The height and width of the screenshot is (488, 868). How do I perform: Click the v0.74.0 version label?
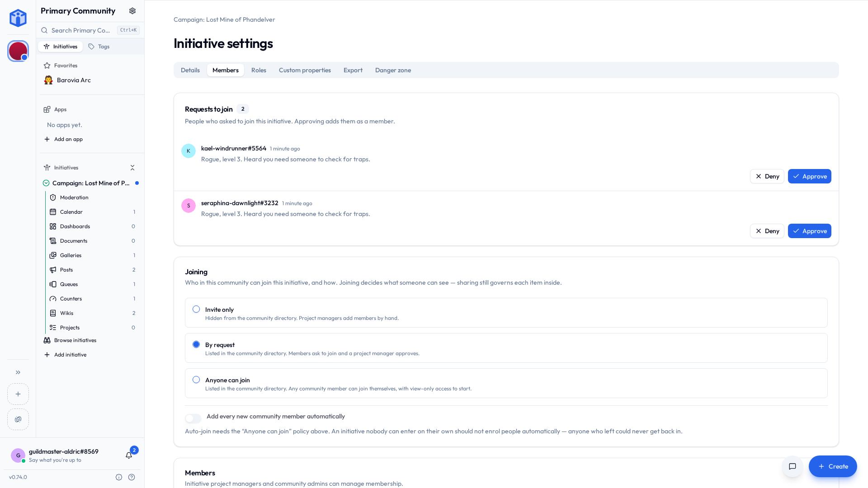[x=18, y=477]
